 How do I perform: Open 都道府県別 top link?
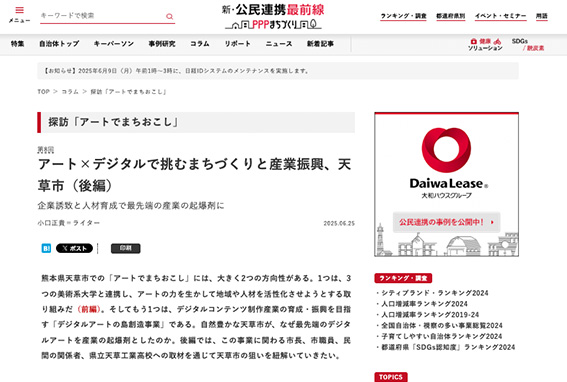[451, 16]
